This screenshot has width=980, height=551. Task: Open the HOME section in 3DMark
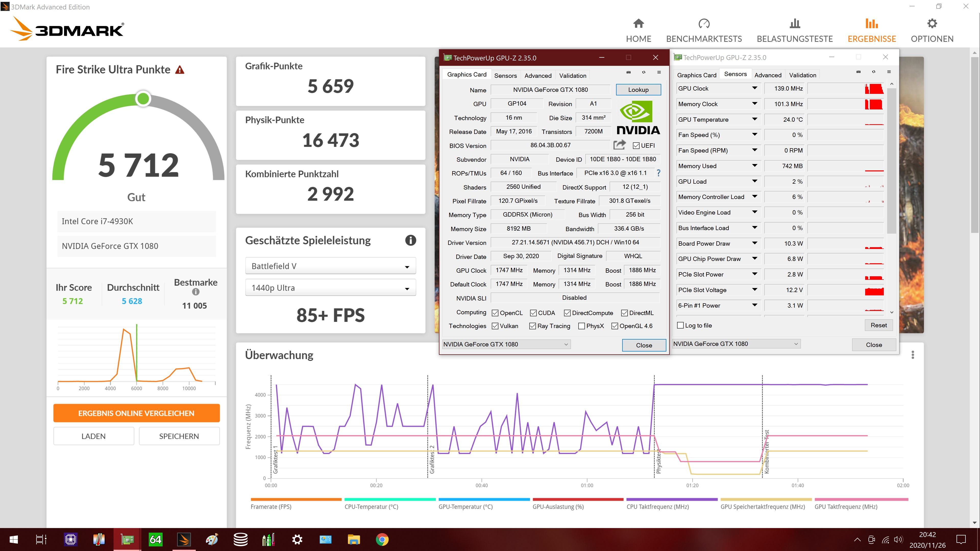[x=638, y=31]
